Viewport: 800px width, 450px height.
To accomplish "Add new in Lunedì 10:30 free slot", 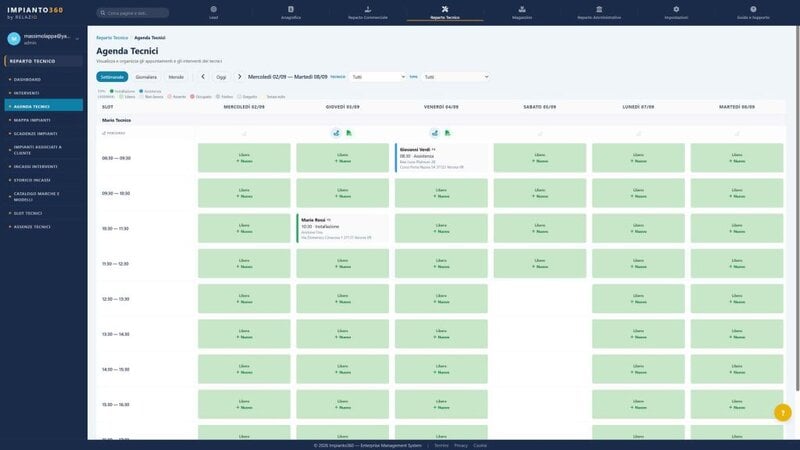I will pyautogui.click(x=638, y=231).
